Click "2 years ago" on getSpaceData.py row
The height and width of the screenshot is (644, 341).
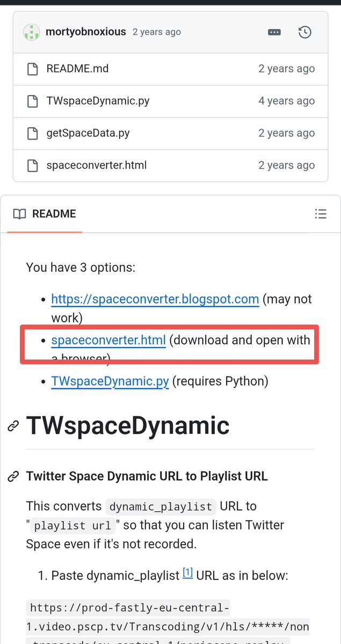(x=286, y=133)
